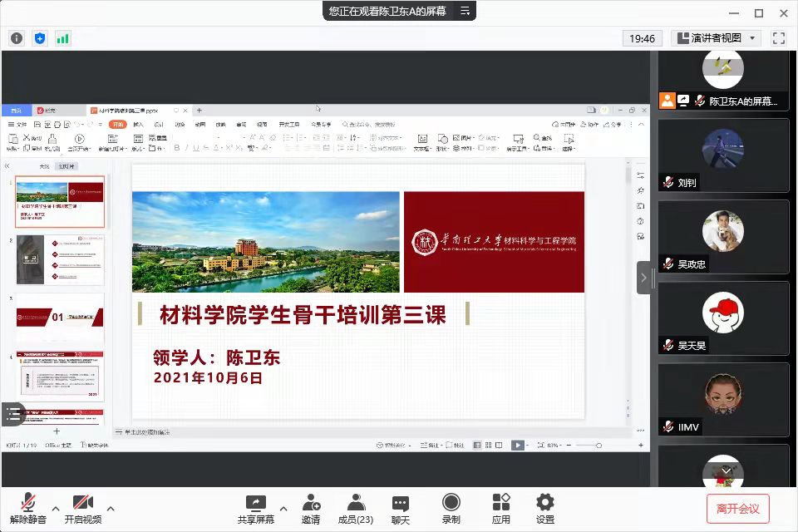Expand video options arrow beside 开启视频

111,509
